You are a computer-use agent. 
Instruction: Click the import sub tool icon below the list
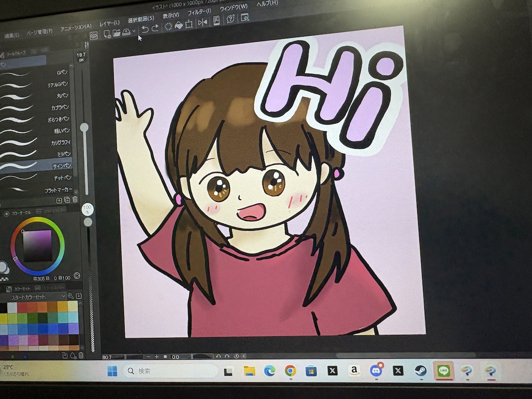coord(59,200)
